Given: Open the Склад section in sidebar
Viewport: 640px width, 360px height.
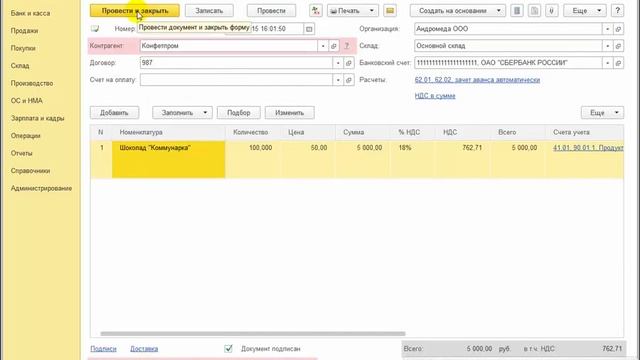Looking at the screenshot, I should [20, 66].
